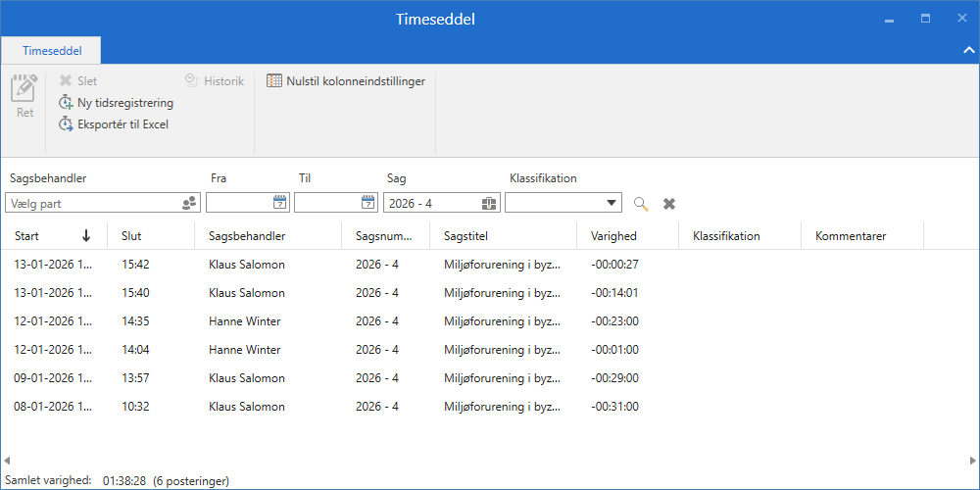The width and height of the screenshot is (980, 490).
Task: Open the Fra date calendar picker
Action: click(279, 203)
